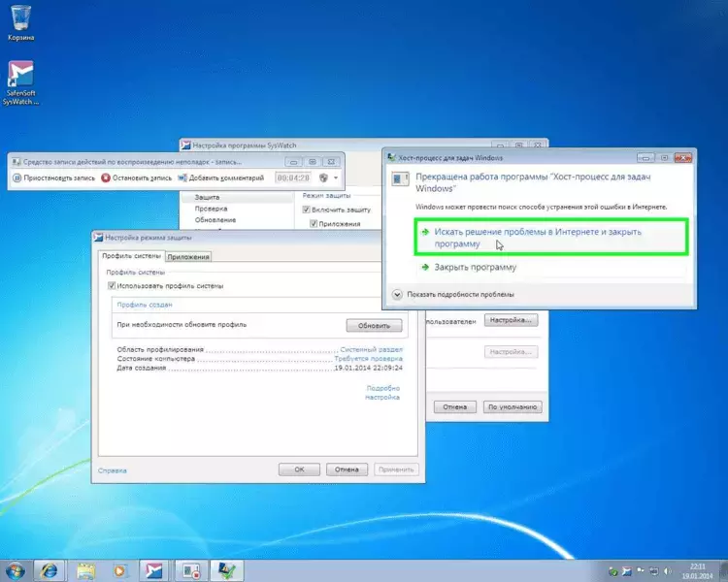Open the 'Настройка' link in profile dialog
Viewport: 728px width, 582px height.
click(x=382, y=398)
